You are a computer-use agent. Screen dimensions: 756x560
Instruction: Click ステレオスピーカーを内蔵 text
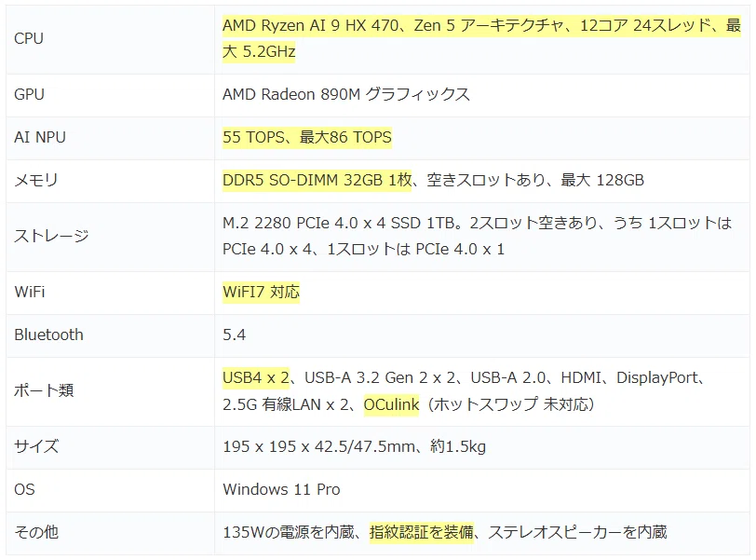click(577, 532)
